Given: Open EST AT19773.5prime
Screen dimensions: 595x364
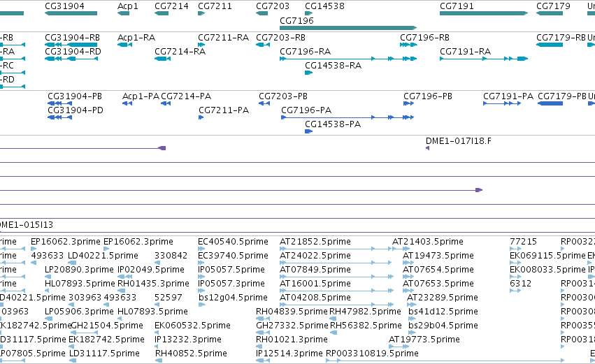Looking at the screenshot, I should (424, 340).
